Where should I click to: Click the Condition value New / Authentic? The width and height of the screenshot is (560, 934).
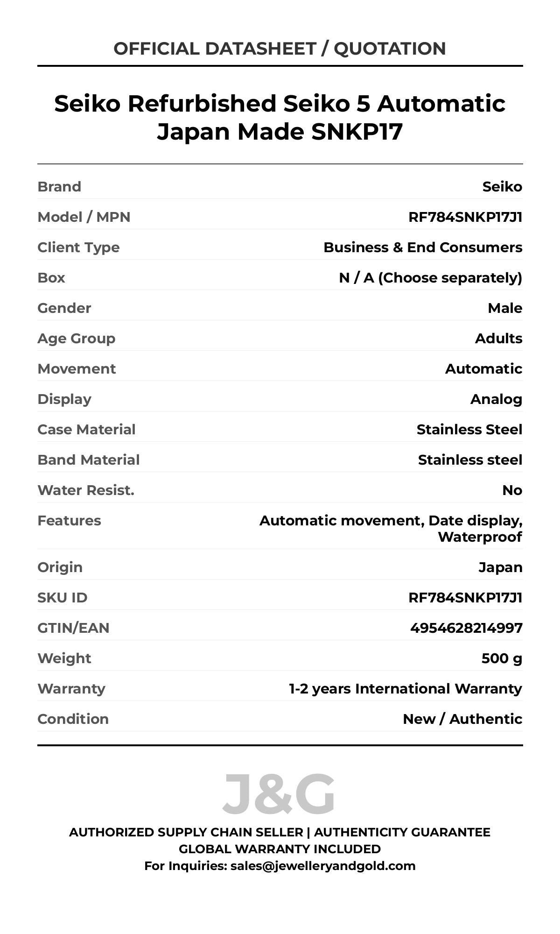[462, 719]
